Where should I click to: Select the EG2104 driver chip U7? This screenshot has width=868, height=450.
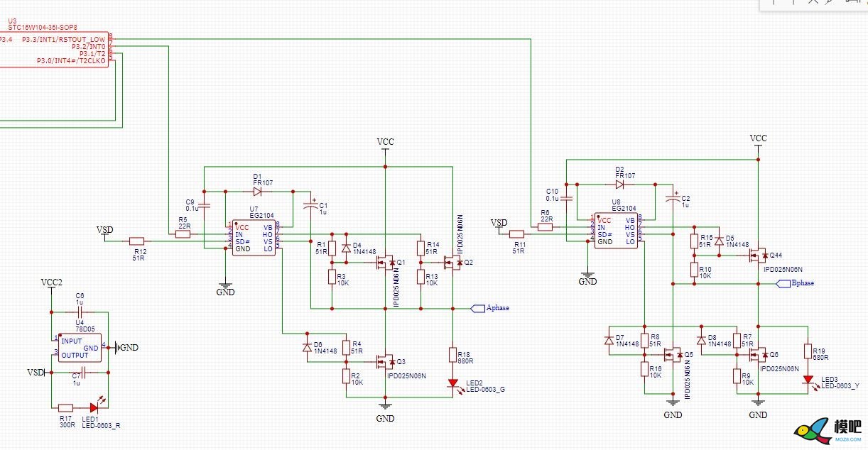pyautogui.click(x=254, y=237)
